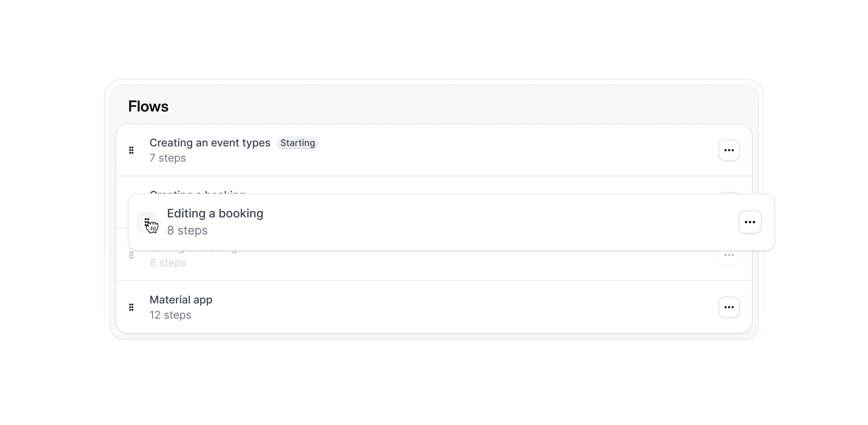Screen dimensions: 868x425
Task: Click the 7 steps label under Creating an event types
Action: (168, 158)
